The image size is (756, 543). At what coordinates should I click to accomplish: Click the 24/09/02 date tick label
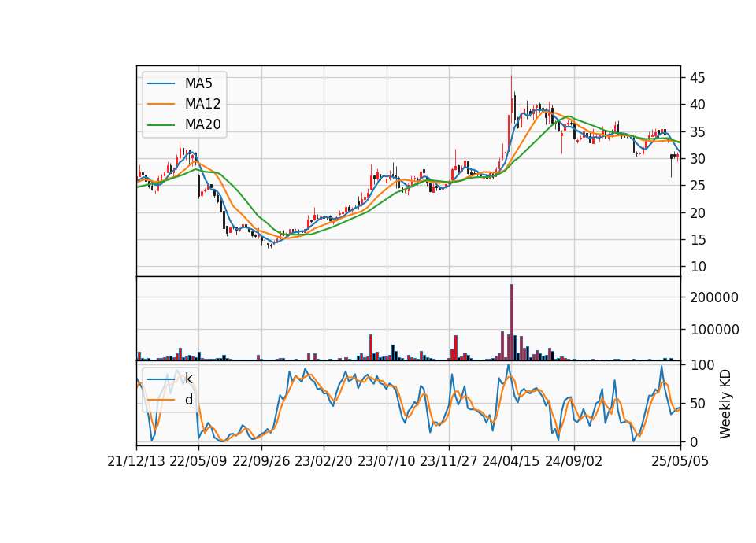[x=574, y=461]
